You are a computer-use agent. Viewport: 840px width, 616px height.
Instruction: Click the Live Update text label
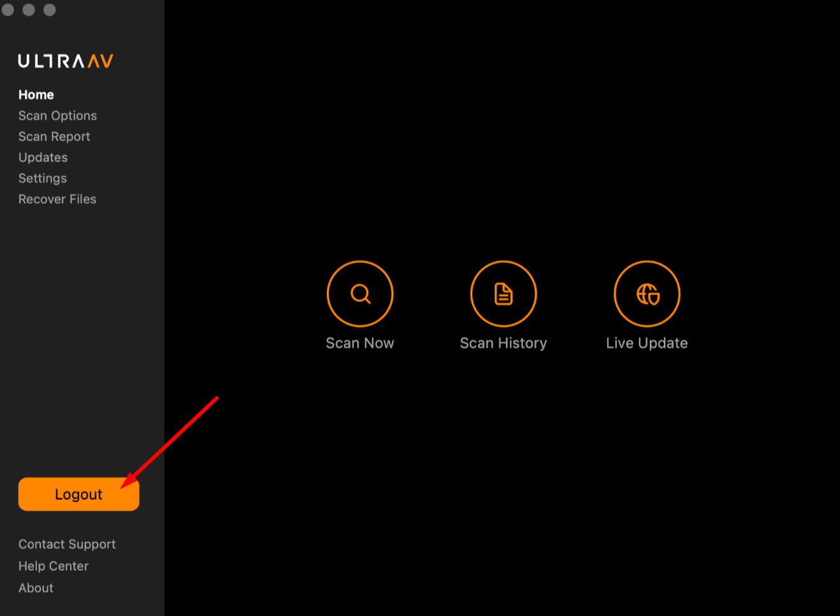(647, 343)
